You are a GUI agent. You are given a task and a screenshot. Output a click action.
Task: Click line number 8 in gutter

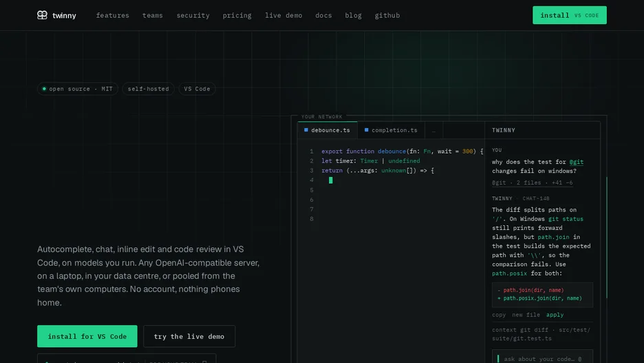pyautogui.click(x=312, y=219)
